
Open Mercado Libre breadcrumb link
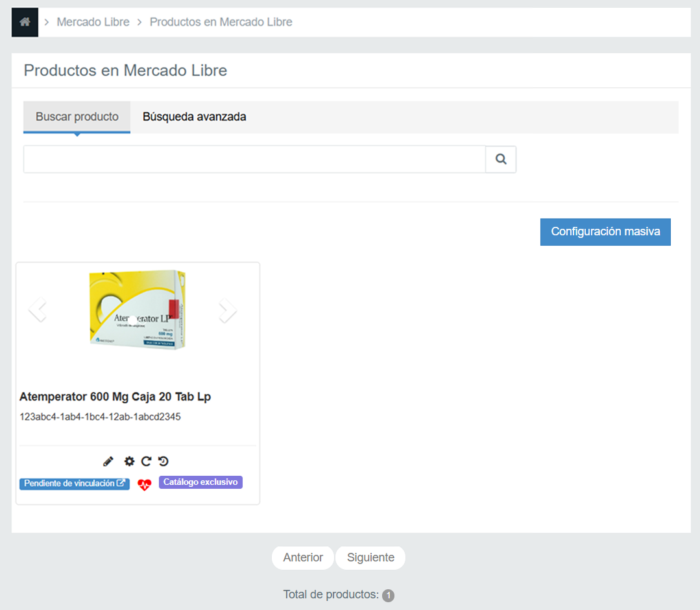point(93,22)
